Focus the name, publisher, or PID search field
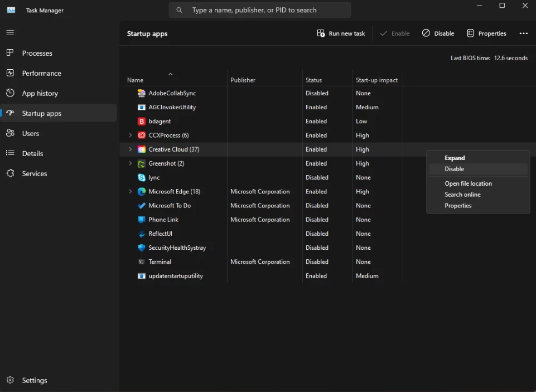 click(x=260, y=10)
